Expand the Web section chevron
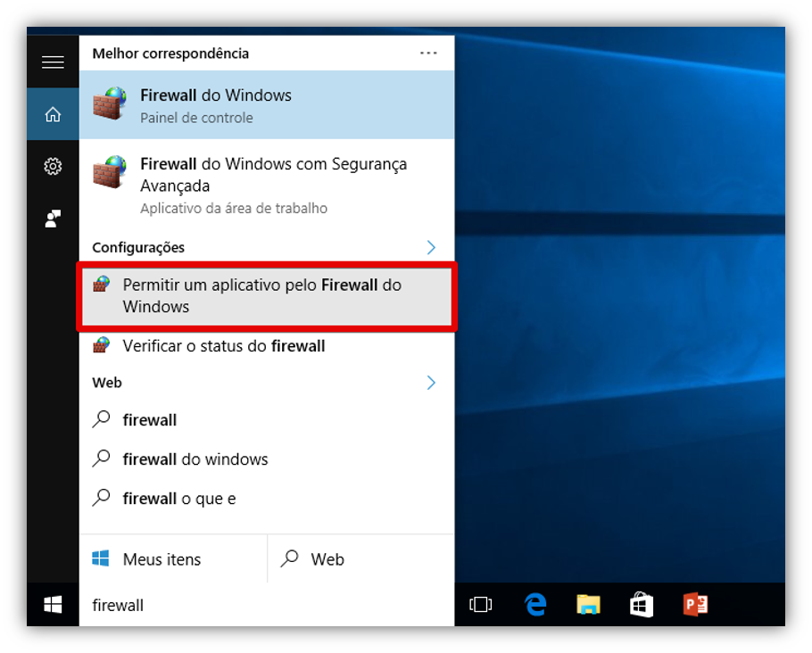 pyautogui.click(x=431, y=383)
